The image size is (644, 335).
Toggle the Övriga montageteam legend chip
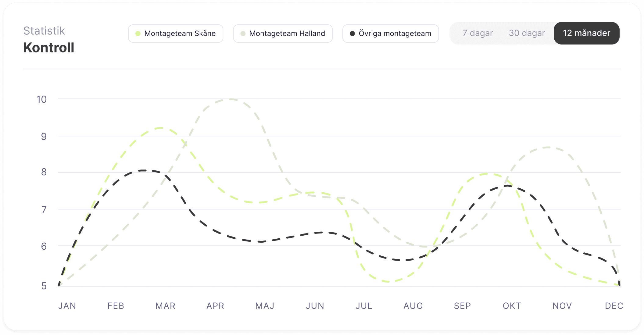[x=390, y=34]
